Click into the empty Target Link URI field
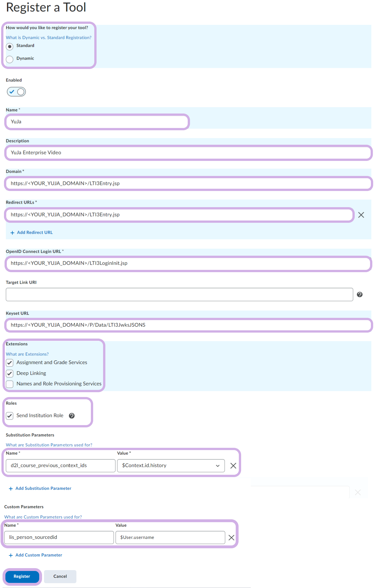Viewport: 378px width, 588px height. (x=179, y=295)
